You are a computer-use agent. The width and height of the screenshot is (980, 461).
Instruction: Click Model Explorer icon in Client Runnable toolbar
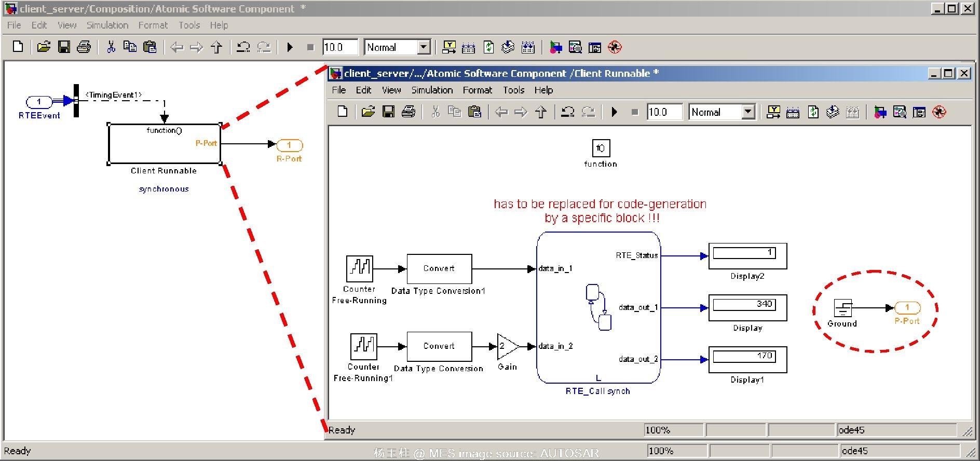(x=900, y=112)
